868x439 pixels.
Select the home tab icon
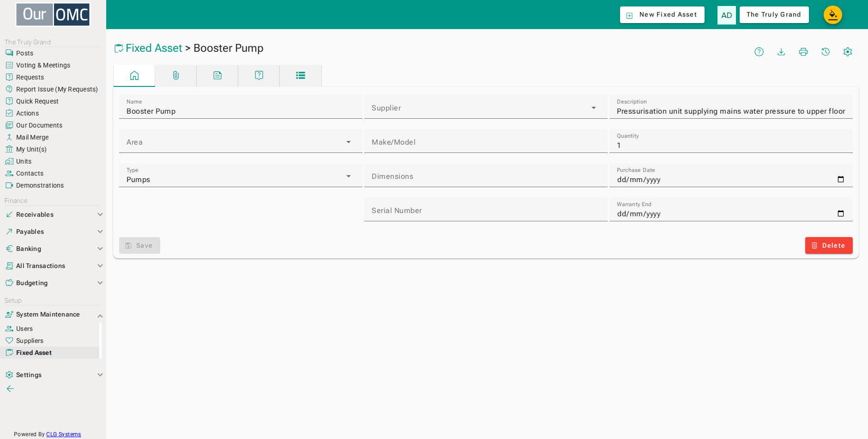pyautogui.click(x=134, y=75)
